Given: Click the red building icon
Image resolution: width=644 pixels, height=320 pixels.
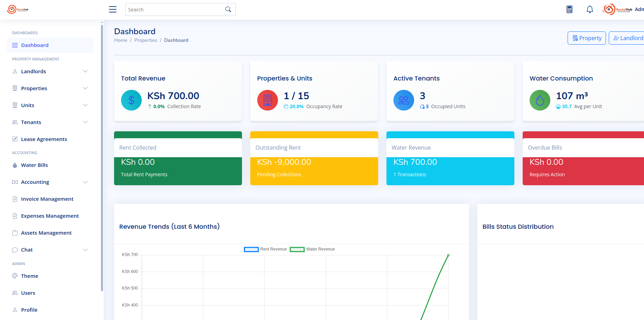Looking at the screenshot, I should coord(268,100).
